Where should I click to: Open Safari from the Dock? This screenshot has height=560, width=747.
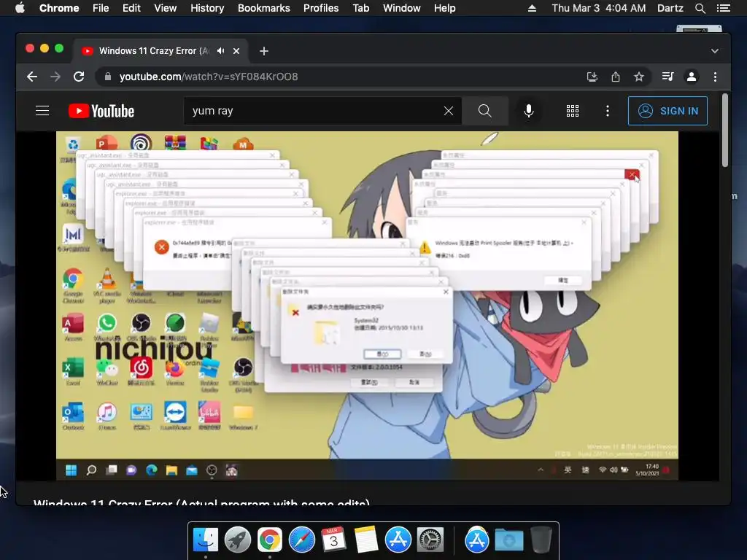point(301,540)
